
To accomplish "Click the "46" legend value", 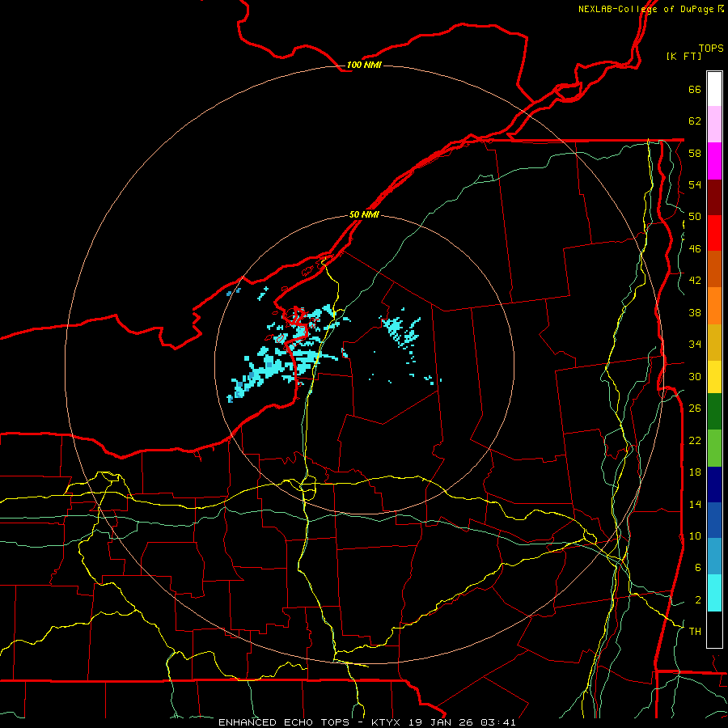I will pyautogui.click(x=695, y=249).
